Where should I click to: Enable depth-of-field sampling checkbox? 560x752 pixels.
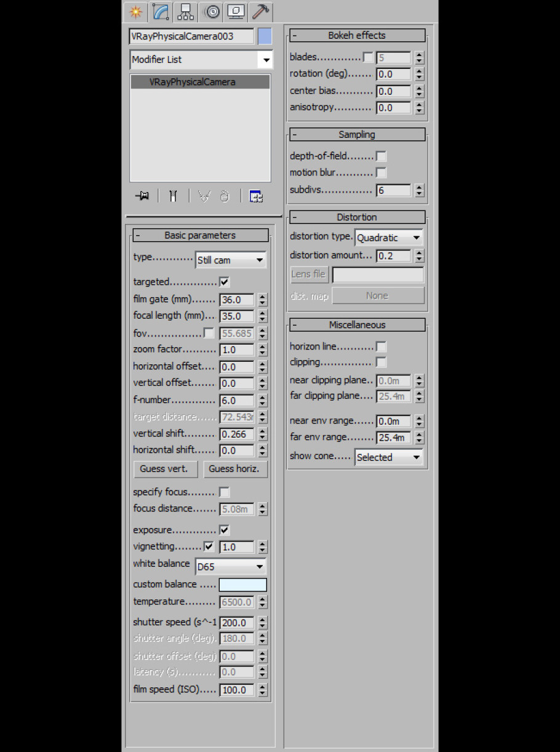click(382, 156)
